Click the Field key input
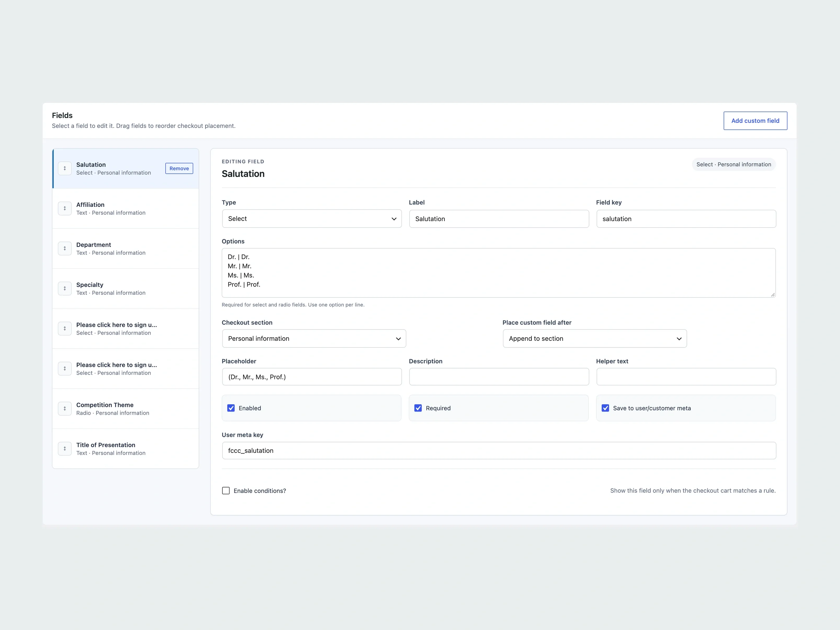 point(686,219)
